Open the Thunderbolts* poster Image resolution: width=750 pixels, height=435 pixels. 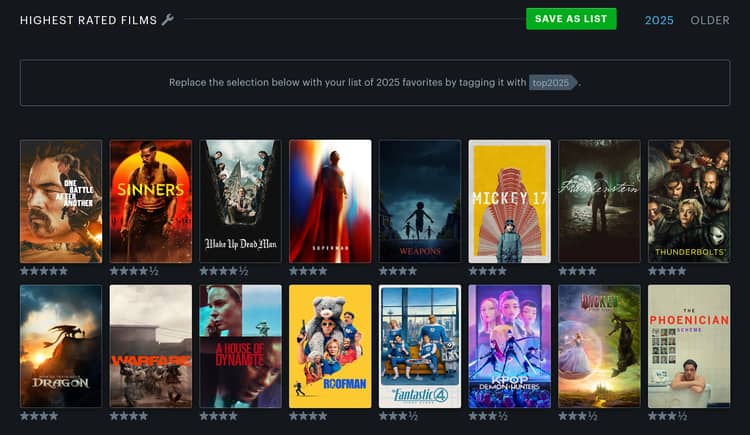coord(689,201)
